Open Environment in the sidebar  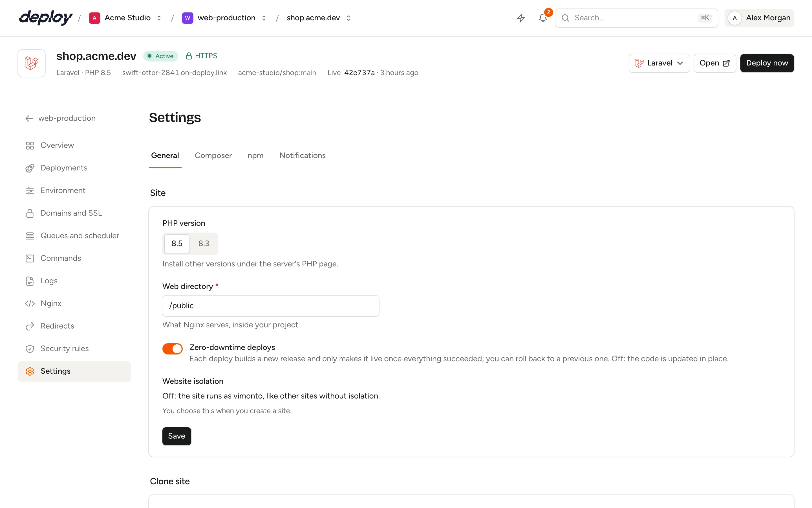[74, 190]
